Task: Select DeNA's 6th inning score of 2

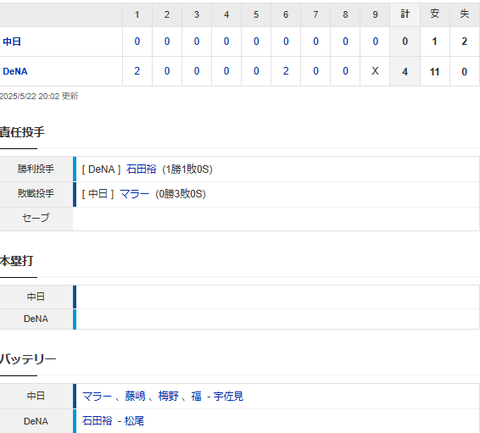Action: click(286, 71)
